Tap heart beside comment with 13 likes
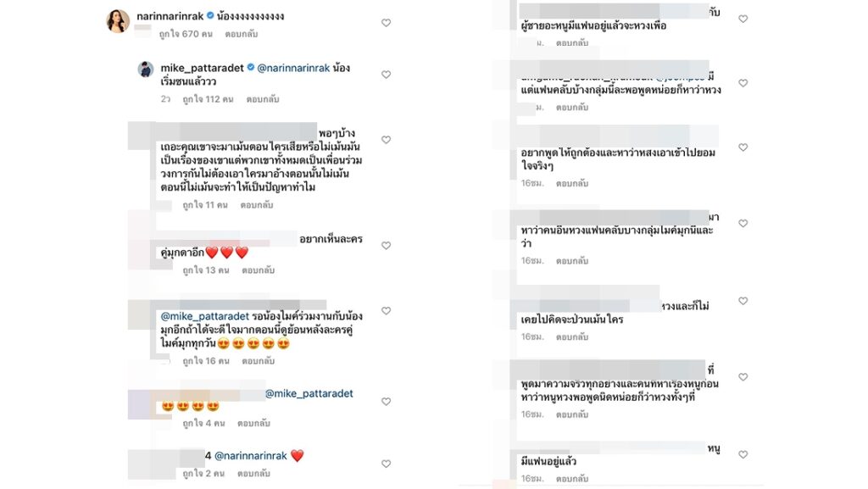Image resolution: width=868 pixels, height=489 pixels. click(x=386, y=246)
